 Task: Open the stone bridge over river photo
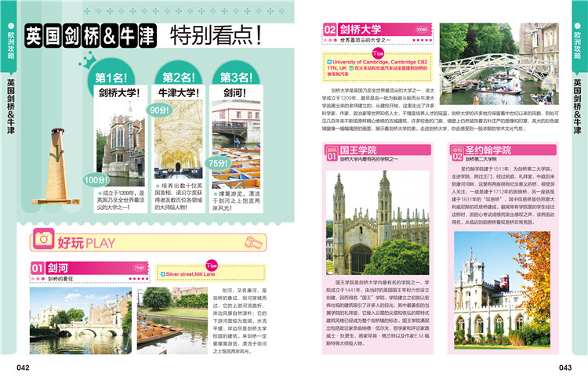(81, 320)
